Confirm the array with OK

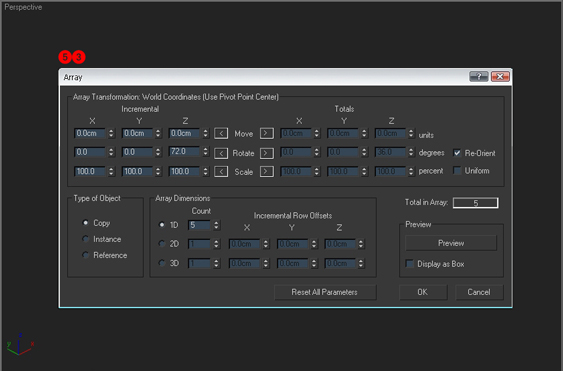423,292
